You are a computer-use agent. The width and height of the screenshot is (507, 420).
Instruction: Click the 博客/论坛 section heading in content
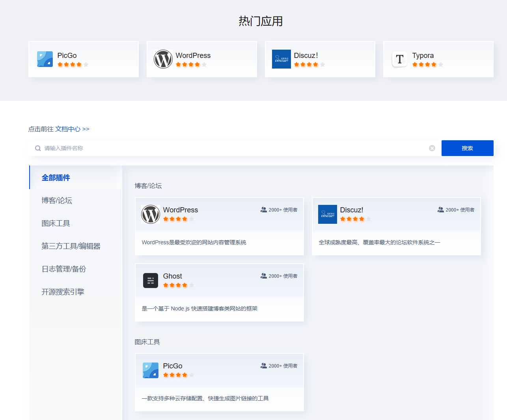pos(148,186)
